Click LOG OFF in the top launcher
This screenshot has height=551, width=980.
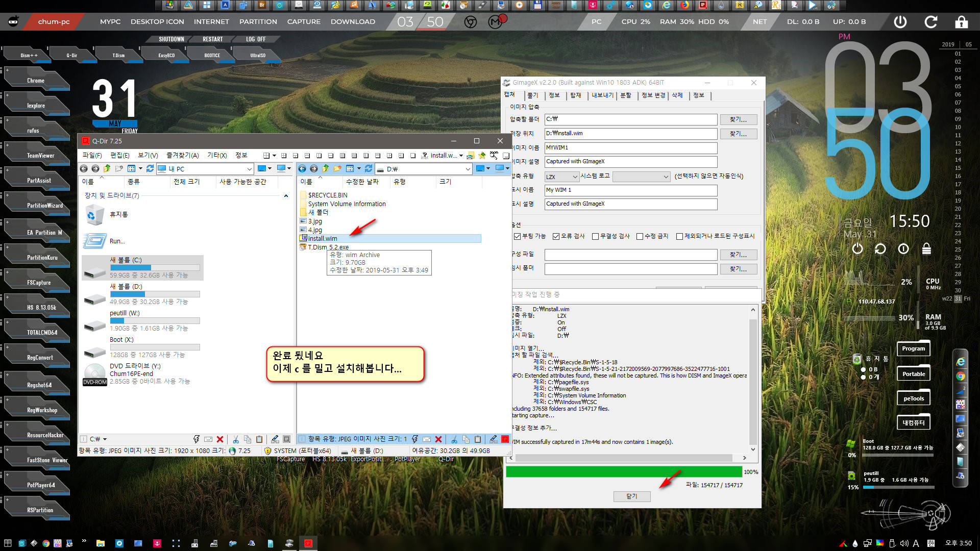[256, 39]
